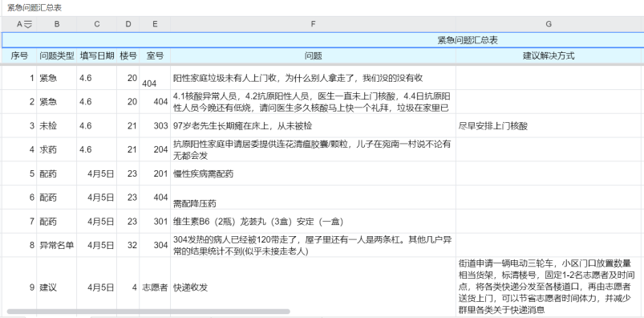Viewport: 644px width, 318px height.
Task: Click room number 301 cell
Action: (x=155, y=221)
